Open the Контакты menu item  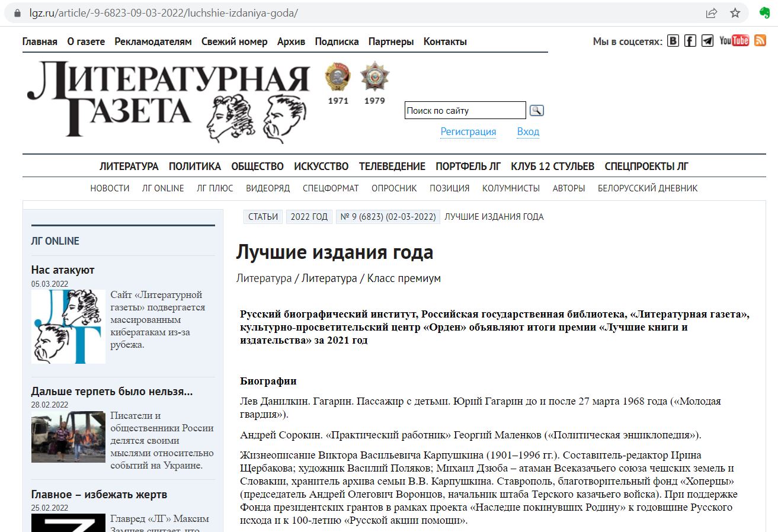(x=445, y=41)
